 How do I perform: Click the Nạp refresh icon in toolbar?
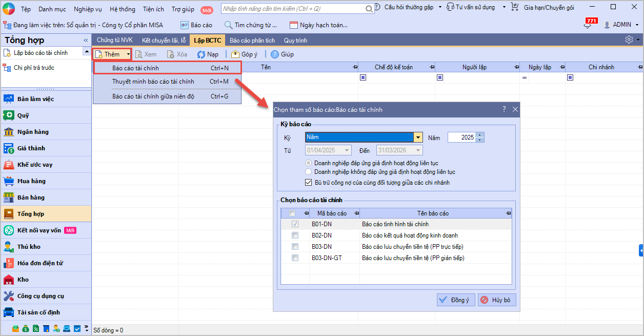pyautogui.click(x=202, y=54)
